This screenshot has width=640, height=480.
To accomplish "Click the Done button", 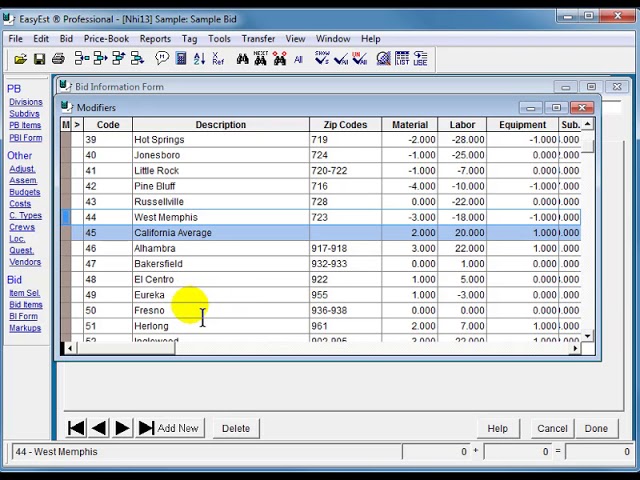I will tap(596, 429).
